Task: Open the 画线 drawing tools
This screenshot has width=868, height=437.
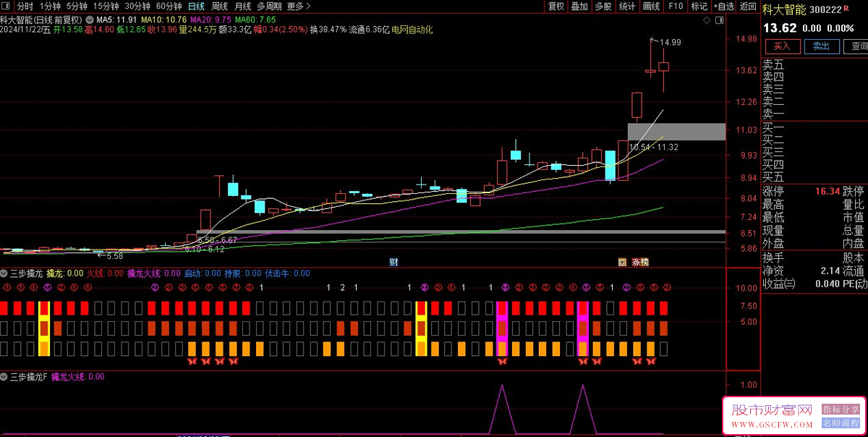Action: coord(651,6)
